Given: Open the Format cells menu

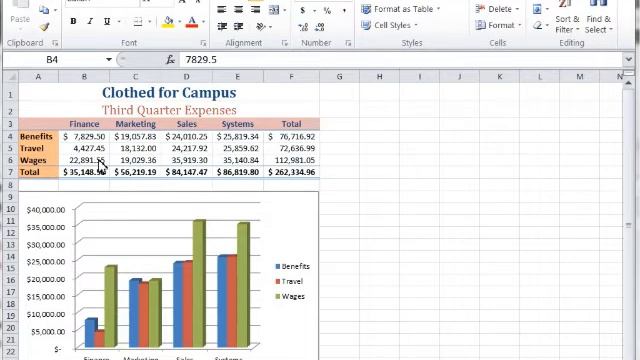Looking at the screenshot, I should 498,25.
